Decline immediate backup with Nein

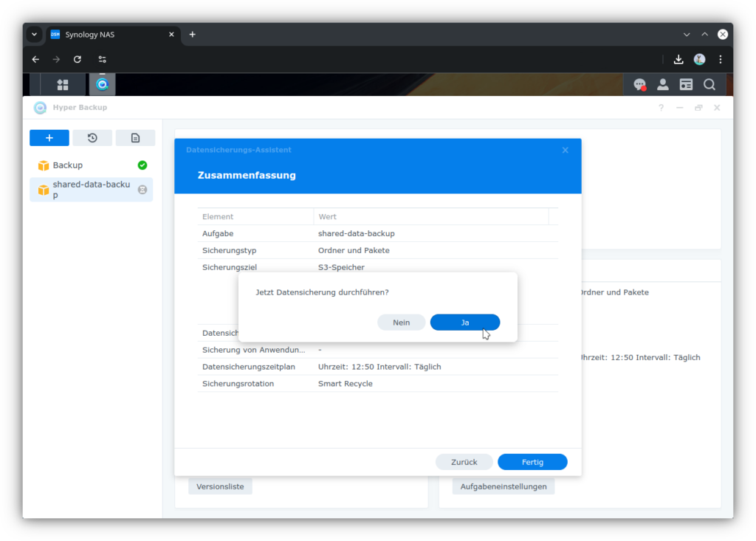click(x=401, y=323)
